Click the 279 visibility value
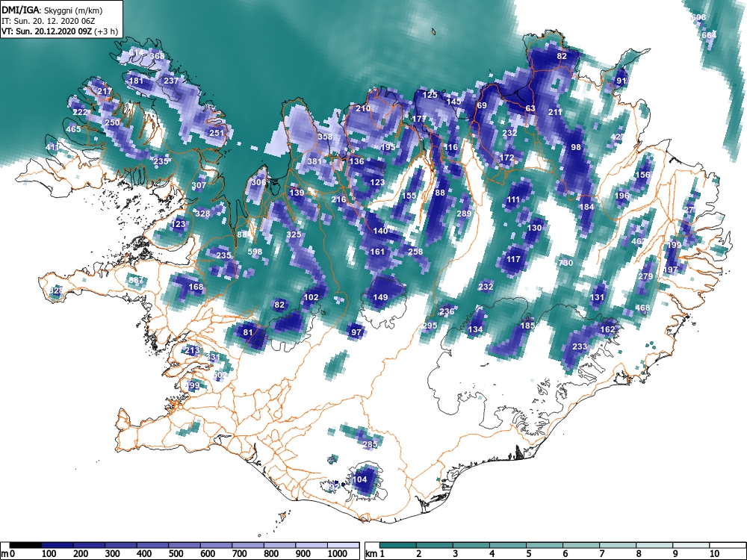Image resolution: width=747 pixels, height=560 pixels. tap(645, 277)
